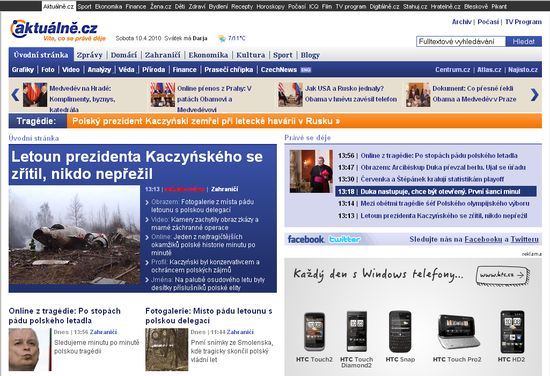Screen dimensions: 550x376
Task: Click Kaczyński portrait thumbnail
Action: click(29, 350)
